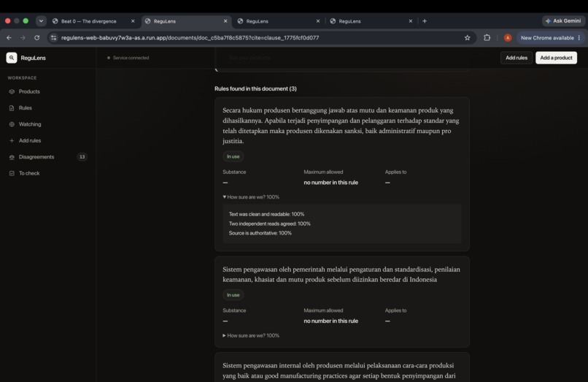Switch to the last ReguLens browser tab

pos(371,21)
